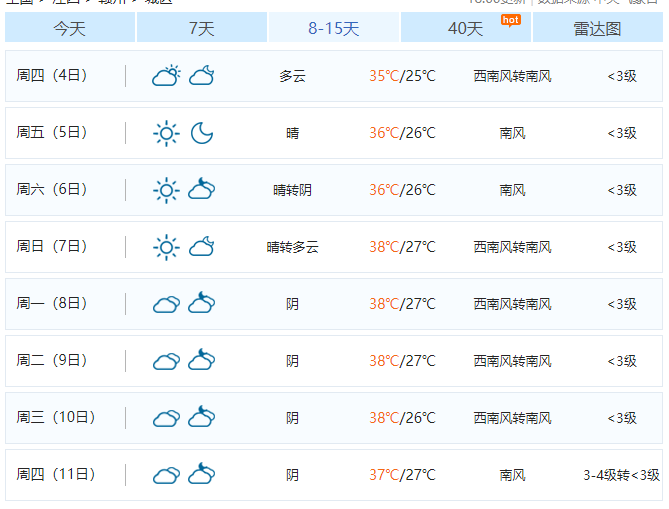The width and height of the screenshot is (669, 509).
Task: Click 西南风转南风 wind text for 周四 4日
Action: point(512,76)
